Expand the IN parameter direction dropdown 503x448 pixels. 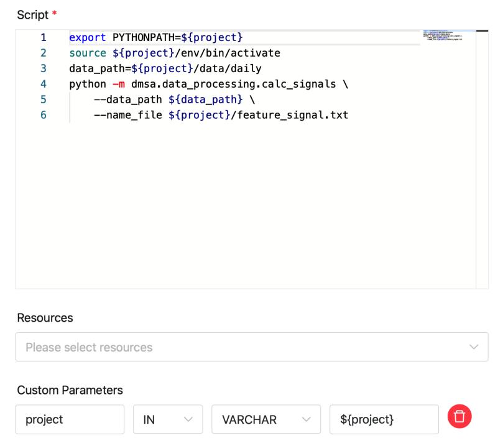[x=168, y=419]
